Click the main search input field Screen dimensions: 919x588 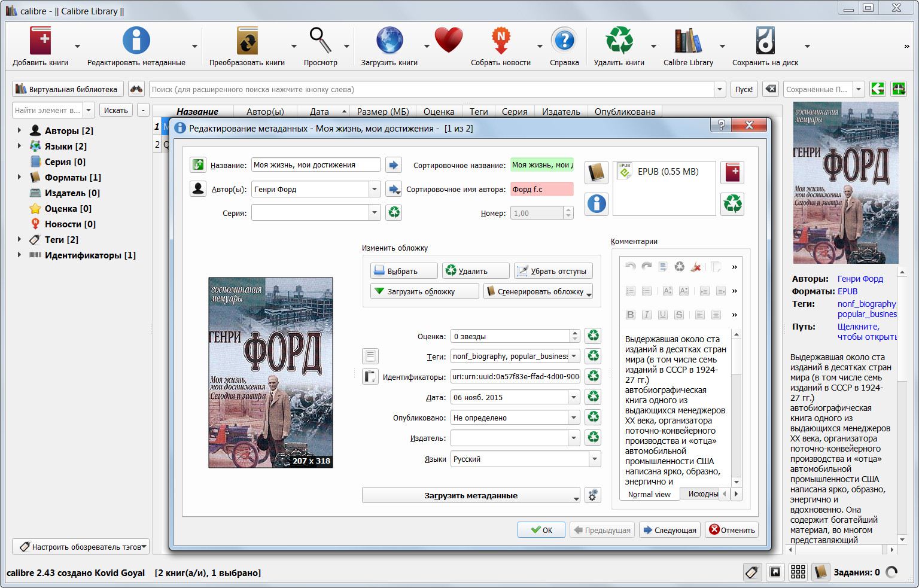pos(431,89)
